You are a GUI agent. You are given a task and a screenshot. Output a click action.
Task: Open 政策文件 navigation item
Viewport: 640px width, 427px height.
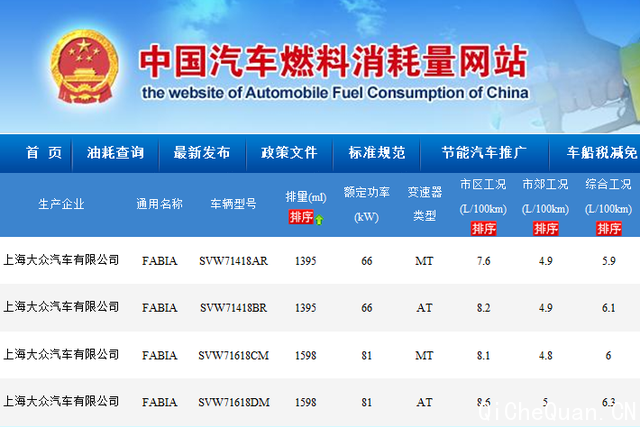tap(289, 153)
